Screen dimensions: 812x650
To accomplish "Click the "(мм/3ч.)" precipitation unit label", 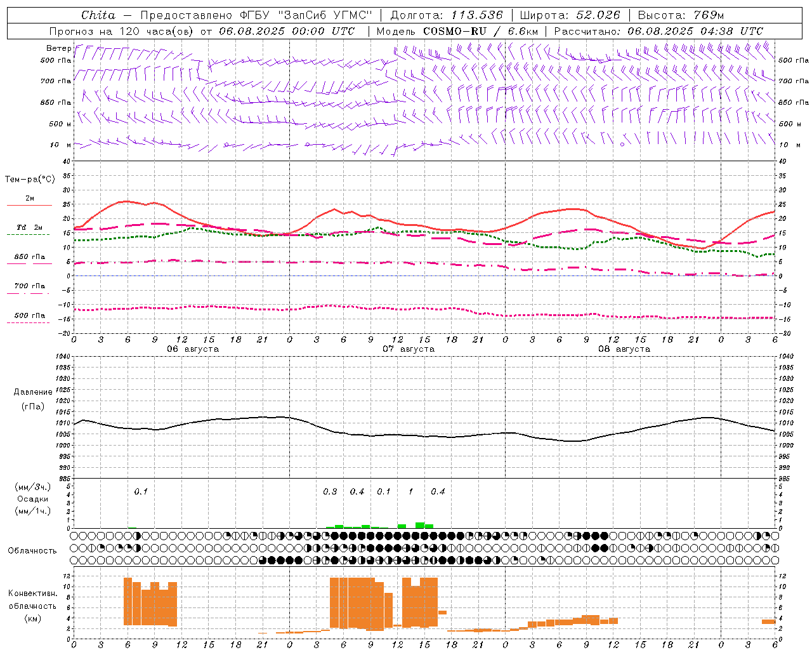I will [33, 487].
